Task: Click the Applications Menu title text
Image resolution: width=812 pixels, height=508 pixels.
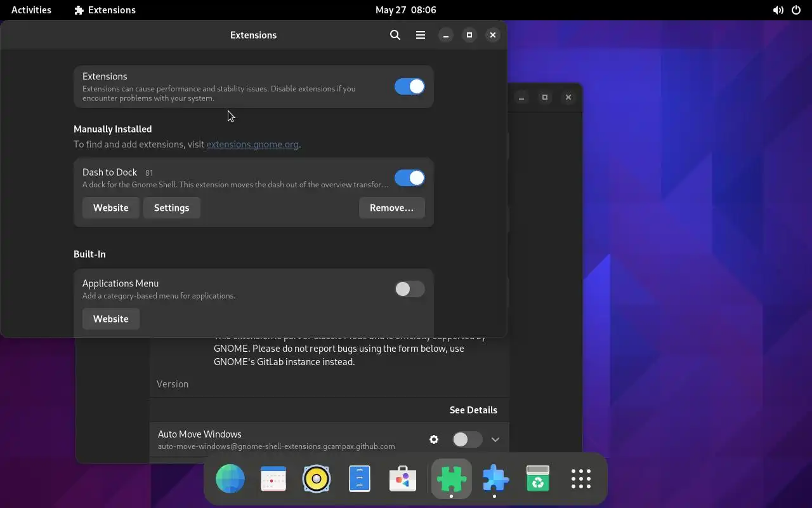Action: pos(121,283)
